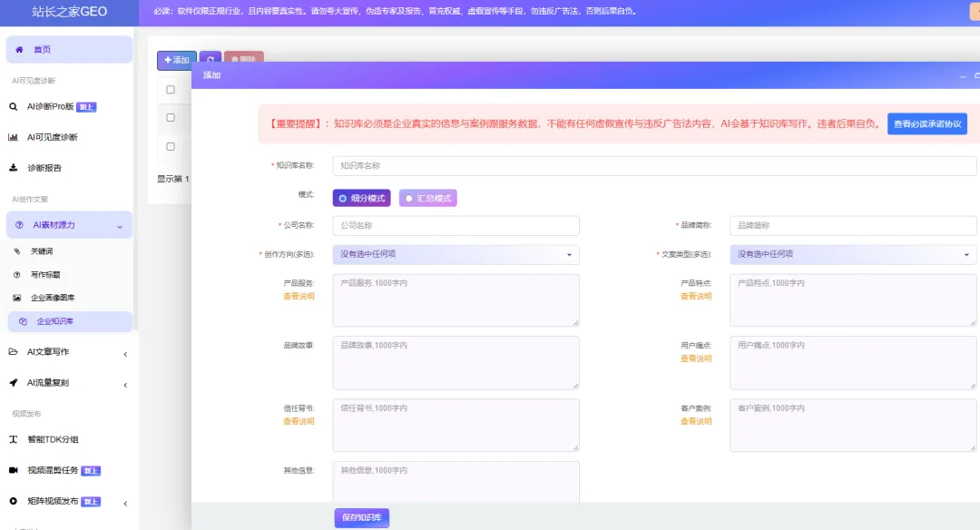Click 查看说明 link under 用户痛点

click(696, 358)
